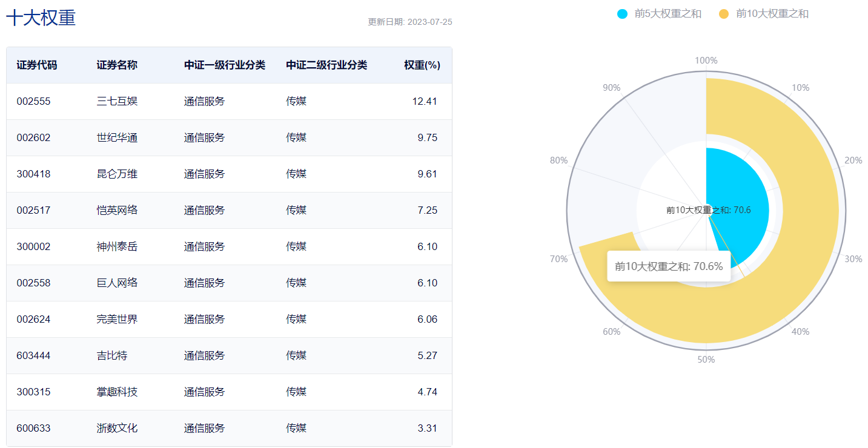Screen dimensions: 868x448
Task: Click the 前5大权重之和 legend label
Action: click(x=668, y=14)
